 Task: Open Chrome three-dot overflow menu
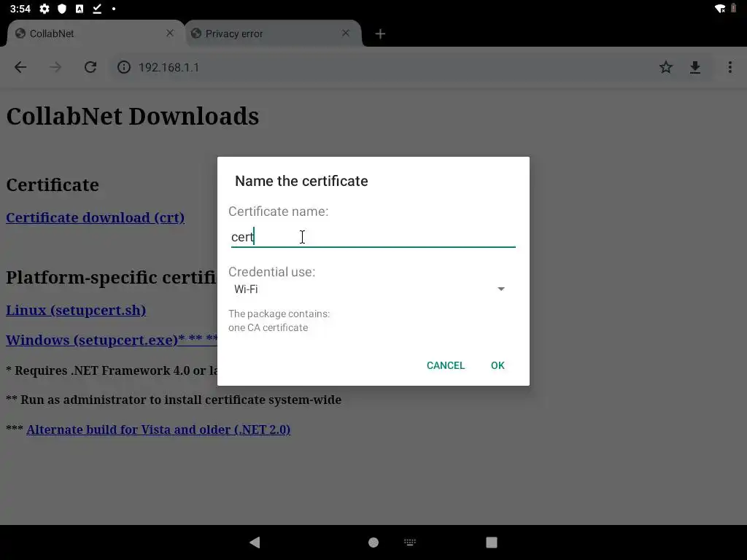coord(729,67)
